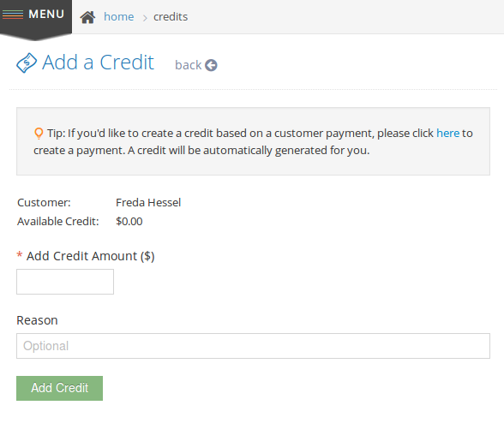Click the MENU label text
Viewport: 504px width, 435px height.
tap(46, 14)
